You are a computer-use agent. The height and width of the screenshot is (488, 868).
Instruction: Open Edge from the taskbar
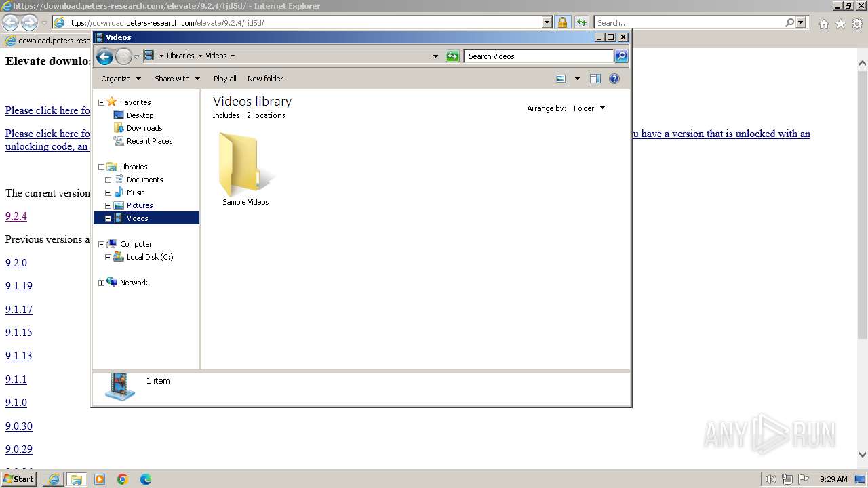pyautogui.click(x=146, y=479)
